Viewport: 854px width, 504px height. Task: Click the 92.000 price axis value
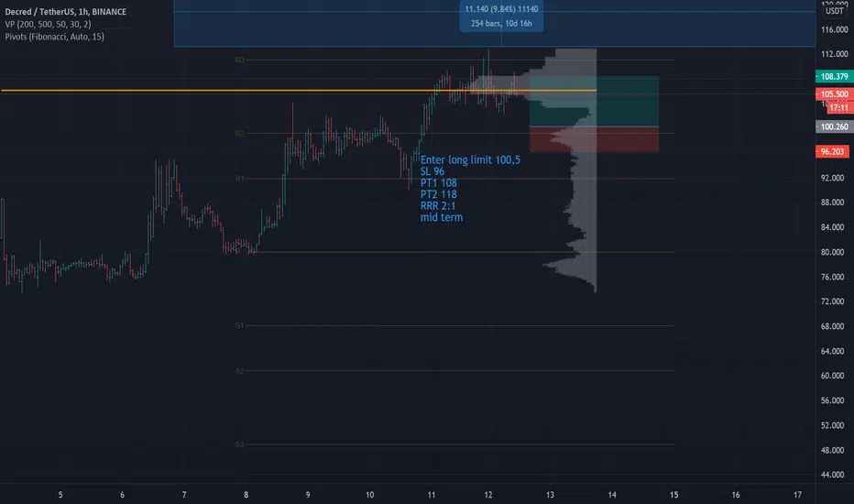tap(832, 178)
